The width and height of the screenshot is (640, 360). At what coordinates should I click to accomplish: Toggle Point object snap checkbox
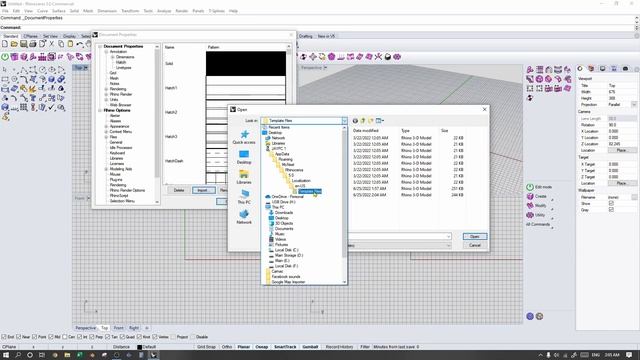click(35, 337)
